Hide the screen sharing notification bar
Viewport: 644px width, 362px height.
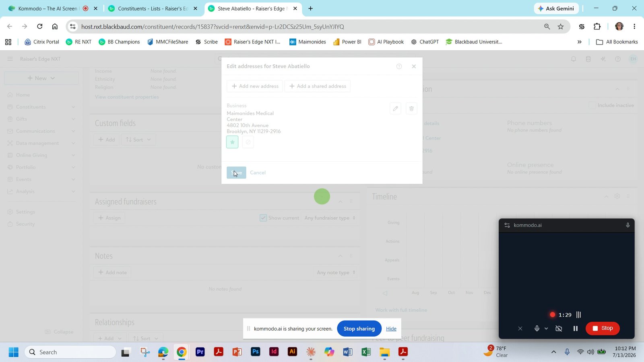coord(391,329)
